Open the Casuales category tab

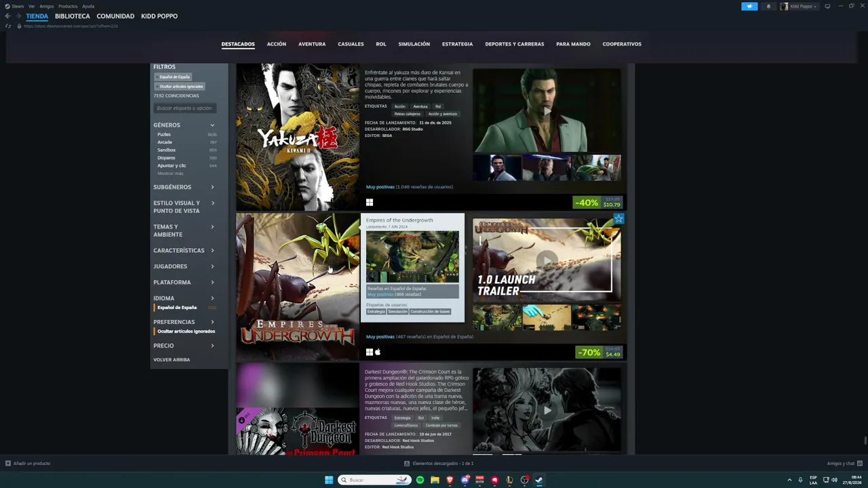pos(351,44)
